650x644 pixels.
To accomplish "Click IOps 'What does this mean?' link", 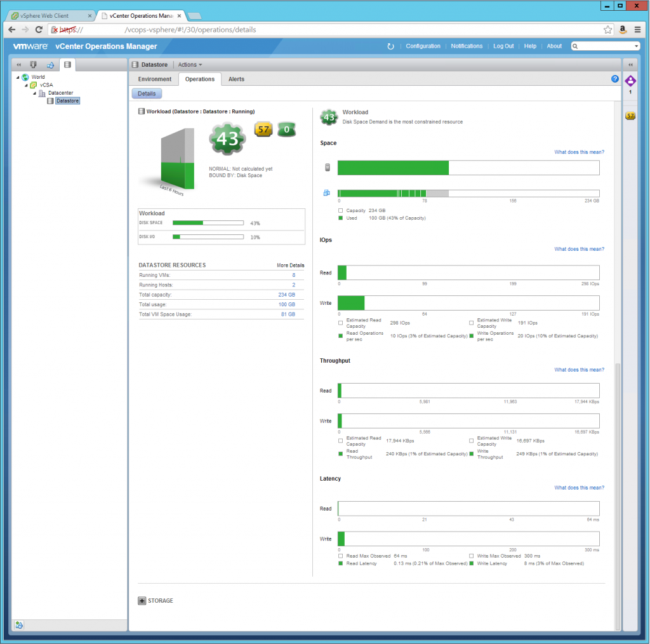I will pos(579,249).
